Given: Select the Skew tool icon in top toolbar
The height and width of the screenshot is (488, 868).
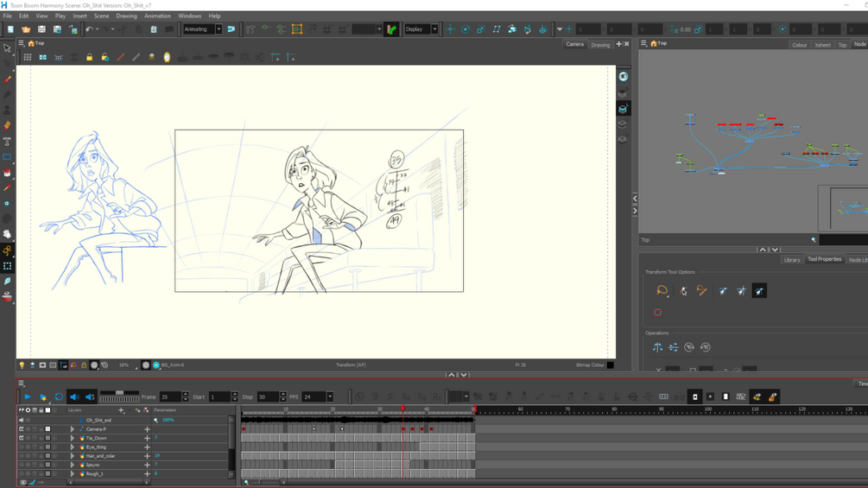Looking at the screenshot, I should (497, 29).
